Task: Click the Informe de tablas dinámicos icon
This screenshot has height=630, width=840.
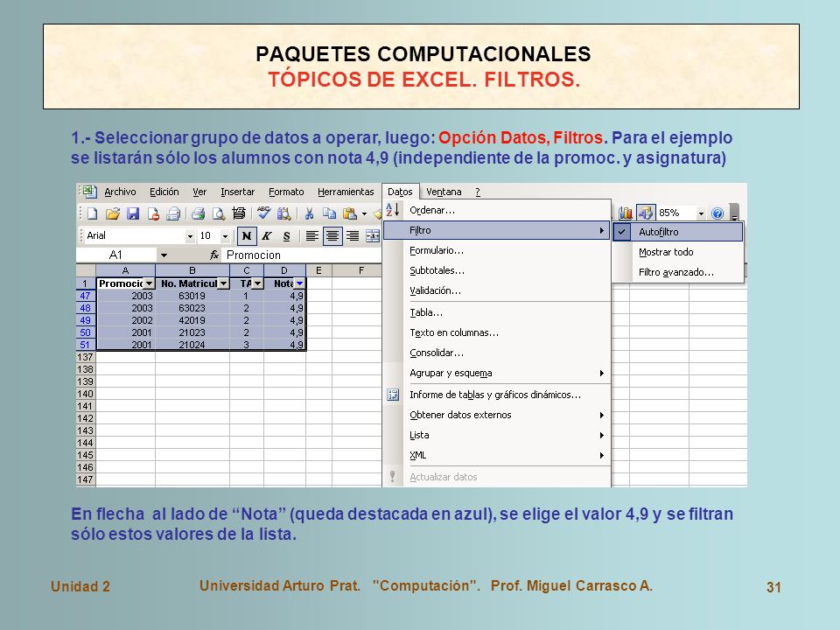Action: (393, 395)
